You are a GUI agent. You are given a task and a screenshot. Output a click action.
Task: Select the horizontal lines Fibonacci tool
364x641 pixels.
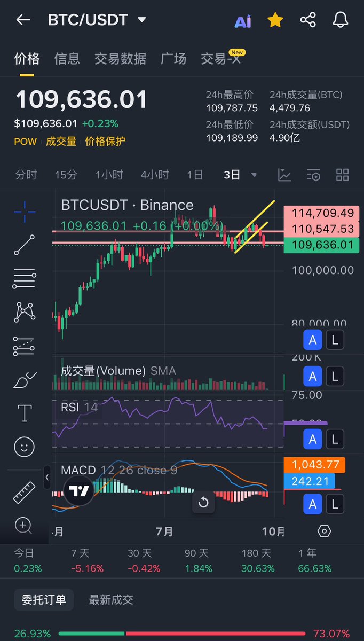(25, 279)
